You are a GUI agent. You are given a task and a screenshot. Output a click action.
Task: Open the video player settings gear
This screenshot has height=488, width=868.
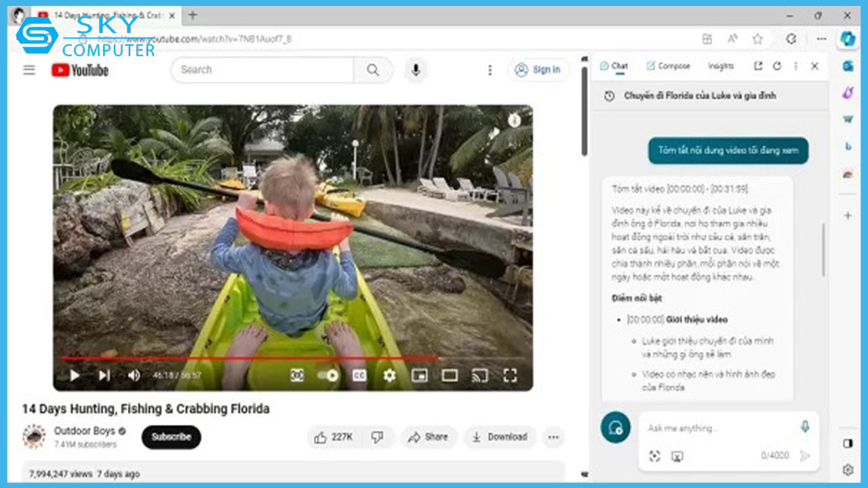(389, 375)
